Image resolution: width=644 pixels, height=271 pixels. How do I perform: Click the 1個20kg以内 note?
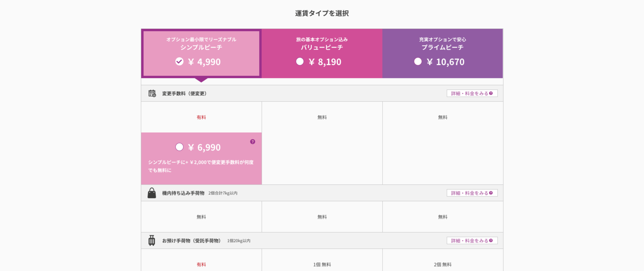(239, 241)
